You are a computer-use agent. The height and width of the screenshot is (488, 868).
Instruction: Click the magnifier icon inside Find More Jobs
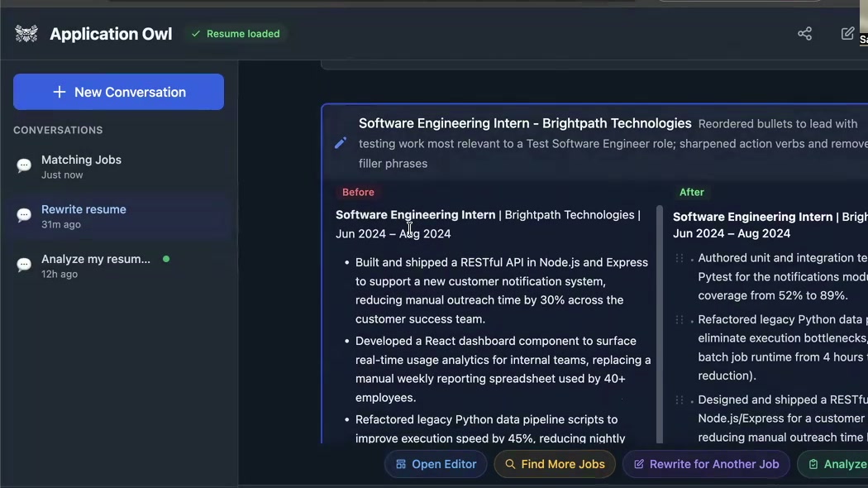(x=511, y=464)
